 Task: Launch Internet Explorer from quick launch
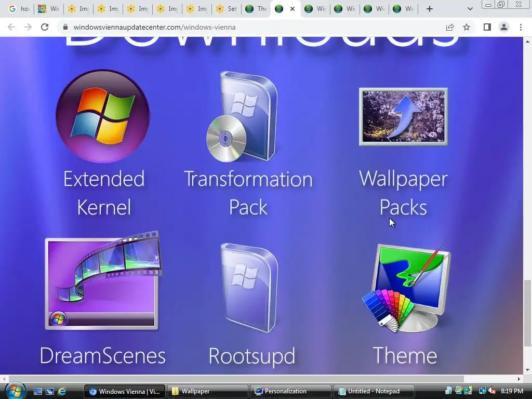pos(62,391)
